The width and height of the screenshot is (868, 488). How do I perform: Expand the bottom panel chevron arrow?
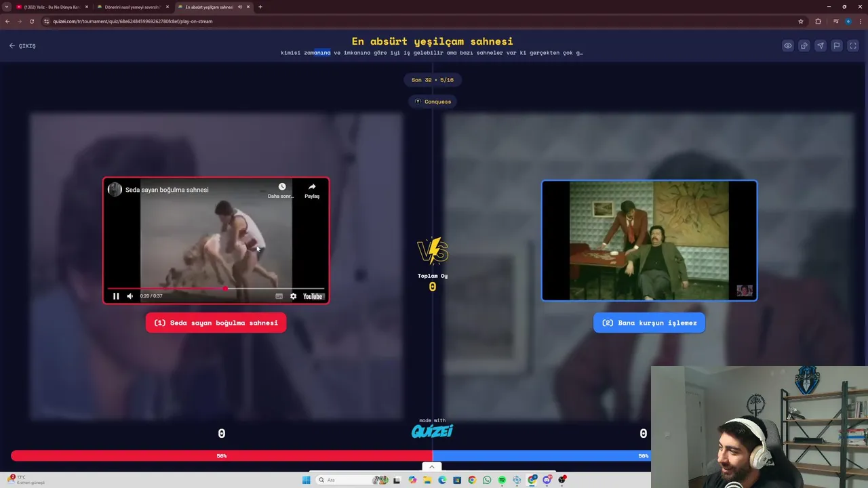point(431,466)
